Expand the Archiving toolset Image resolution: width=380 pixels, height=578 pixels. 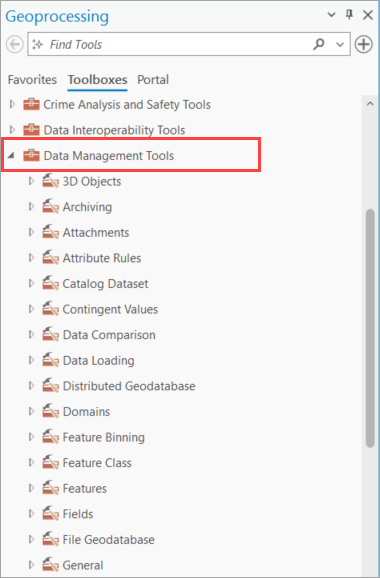pyautogui.click(x=31, y=206)
